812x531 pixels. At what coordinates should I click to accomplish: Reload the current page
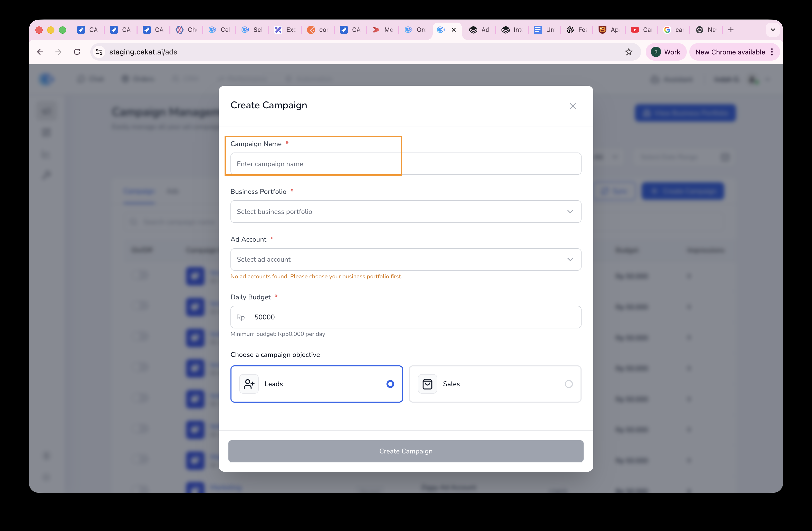pyautogui.click(x=77, y=52)
